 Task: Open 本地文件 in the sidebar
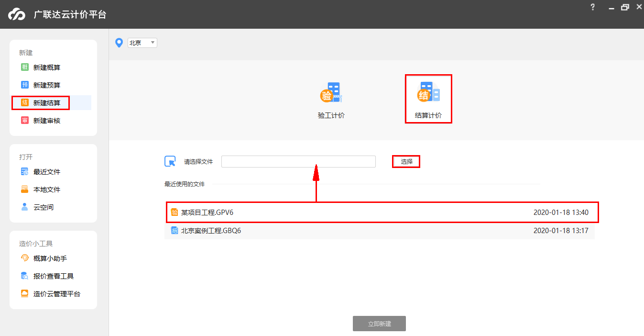(x=46, y=190)
